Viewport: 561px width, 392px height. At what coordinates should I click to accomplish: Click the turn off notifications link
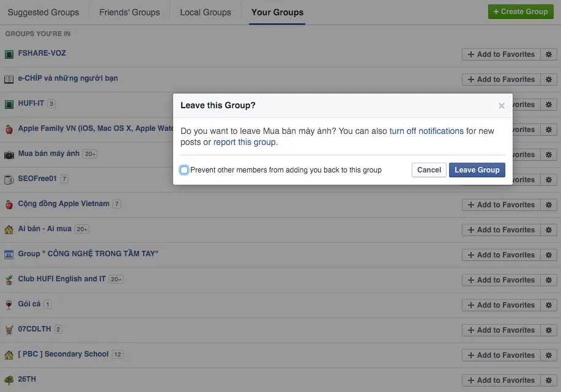click(x=428, y=130)
